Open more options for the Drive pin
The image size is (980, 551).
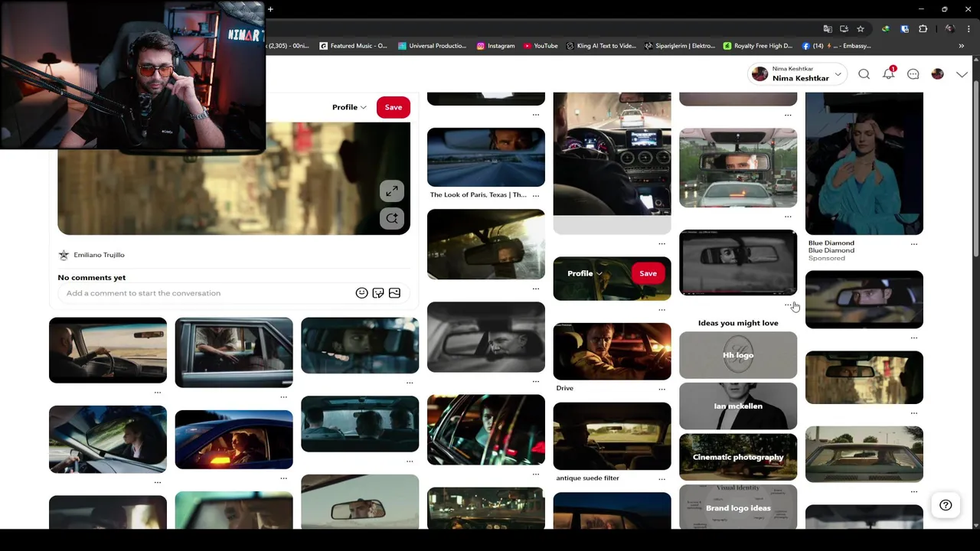coord(662,389)
